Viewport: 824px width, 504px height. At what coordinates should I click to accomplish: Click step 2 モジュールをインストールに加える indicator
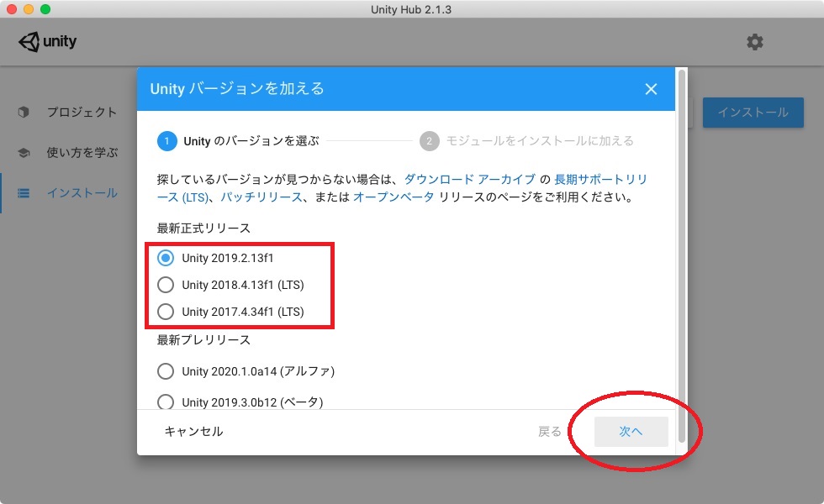[x=526, y=141]
